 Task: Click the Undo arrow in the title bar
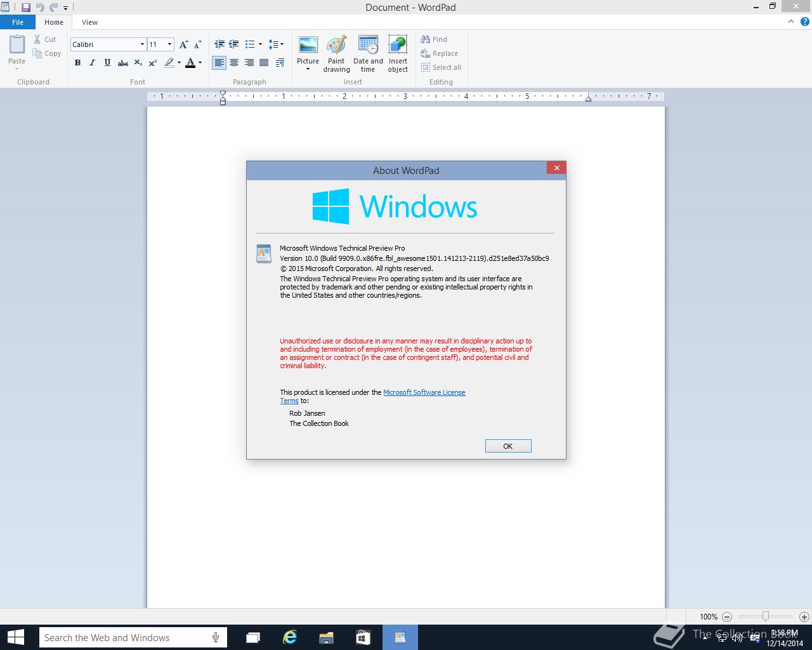[x=40, y=8]
